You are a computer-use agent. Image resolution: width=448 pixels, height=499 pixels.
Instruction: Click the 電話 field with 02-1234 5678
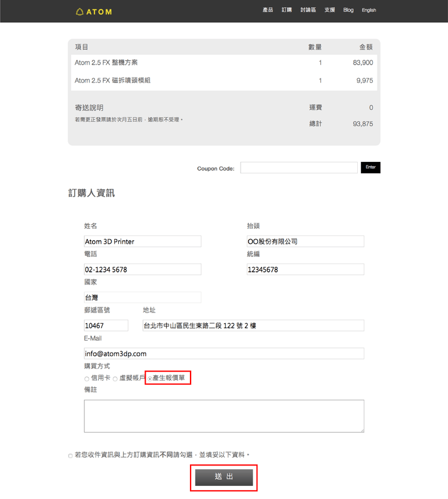point(143,270)
